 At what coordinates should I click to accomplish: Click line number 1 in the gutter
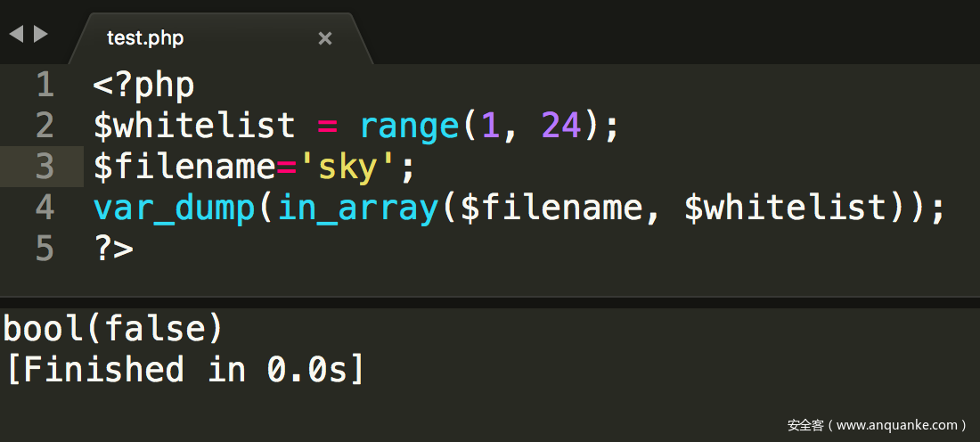pyautogui.click(x=45, y=86)
